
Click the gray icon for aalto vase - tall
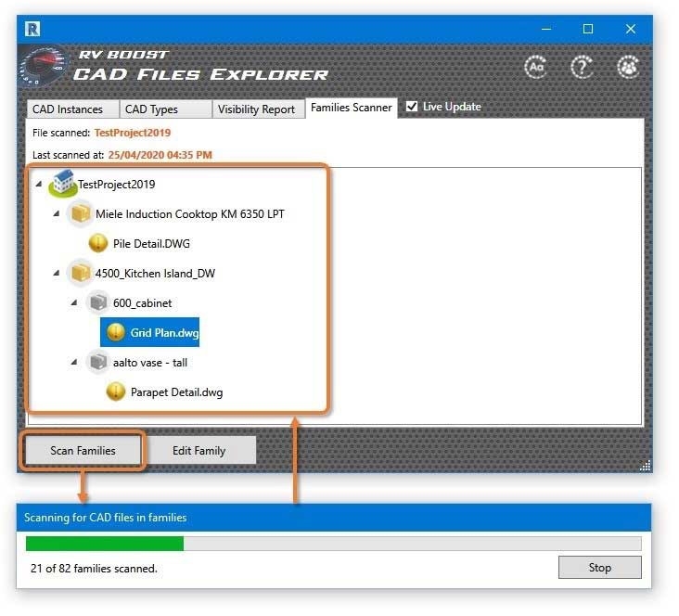[98, 363]
